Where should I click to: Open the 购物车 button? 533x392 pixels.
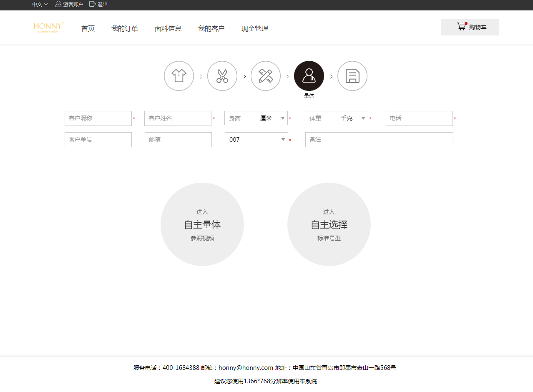tap(470, 27)
